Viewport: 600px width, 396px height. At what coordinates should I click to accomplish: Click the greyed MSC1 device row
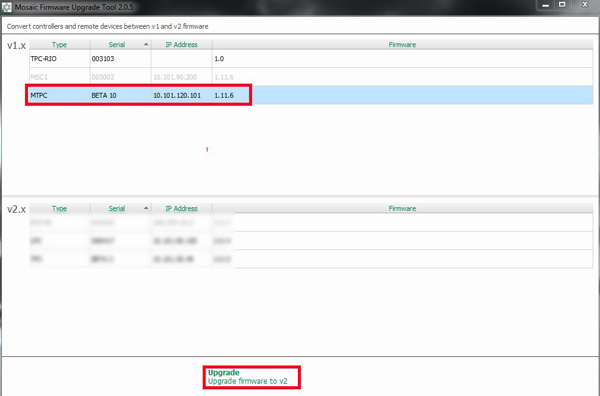[x=311, y=77]
